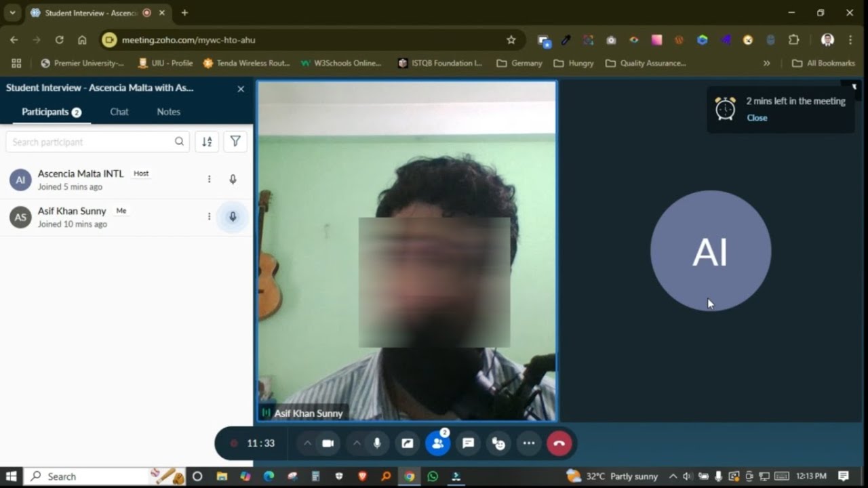Leave meeting with red hang-up button
The width and height of the screenshot is (868, 488).
tap(559, 443)
